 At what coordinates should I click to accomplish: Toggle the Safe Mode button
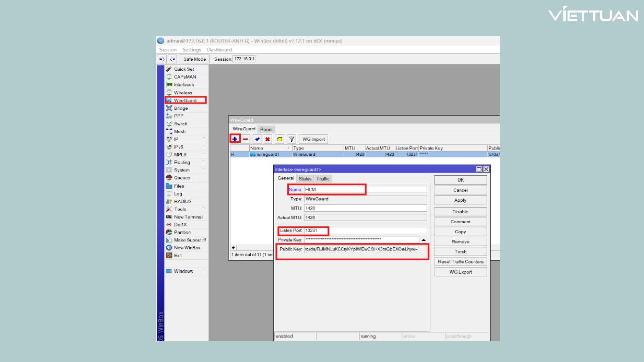(x=194, y=59)
